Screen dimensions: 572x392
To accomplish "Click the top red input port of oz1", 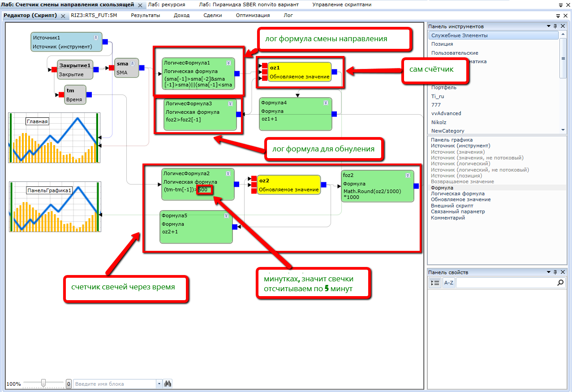I will 265,65.
